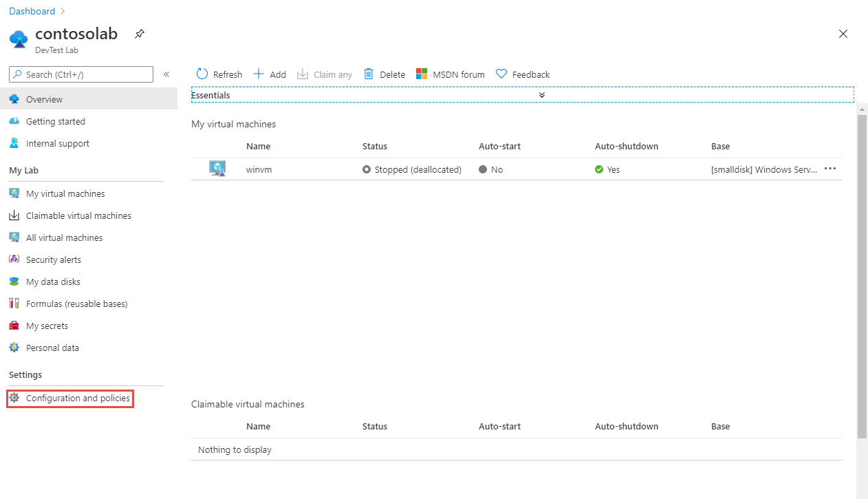868x499 pixels.
Task: View Security alerts for the lab
Action: pyautogui.click(x=54, y=259)
